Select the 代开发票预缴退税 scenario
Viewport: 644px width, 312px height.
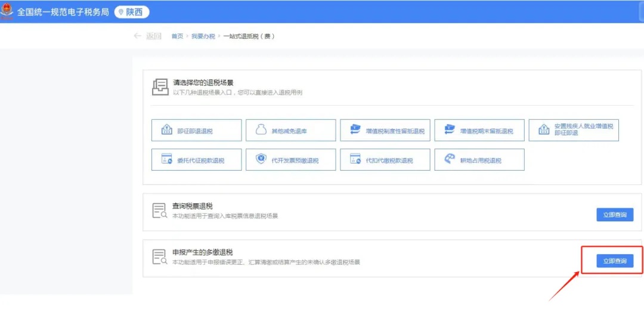[x=291, y=159]
